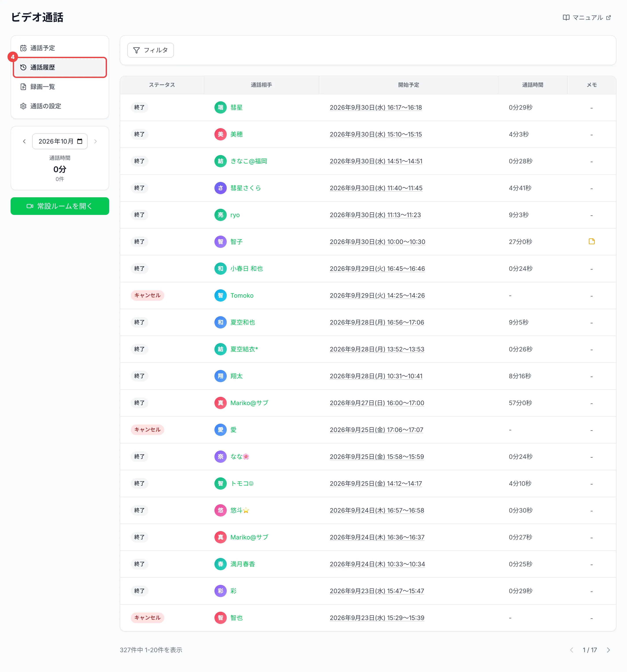Click the 春 avatar beside 満月春香
Image resolution: width=627 pixels, height=672 pixels.
point(220,564)
